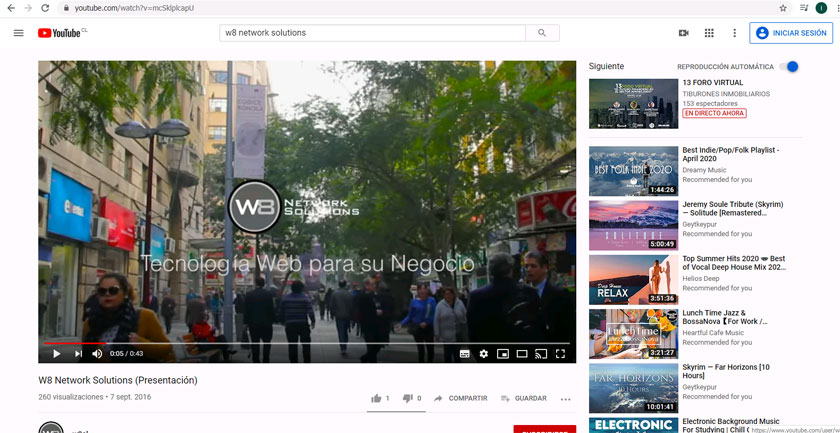Screen dimensions: 840x433
Task: Click the search magnifier button
Action: point(542,33)
